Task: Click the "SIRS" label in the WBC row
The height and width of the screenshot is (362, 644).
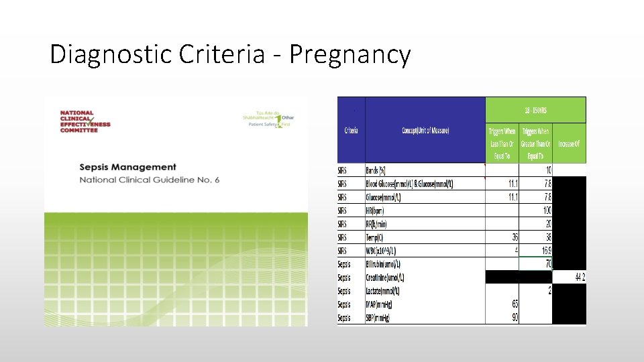Action: click(x=342, y=251)
